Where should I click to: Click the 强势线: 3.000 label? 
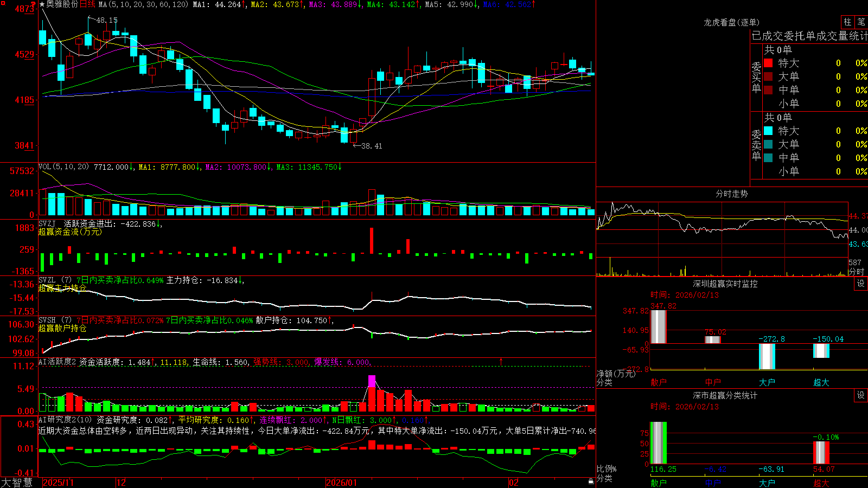click(281, 362)
